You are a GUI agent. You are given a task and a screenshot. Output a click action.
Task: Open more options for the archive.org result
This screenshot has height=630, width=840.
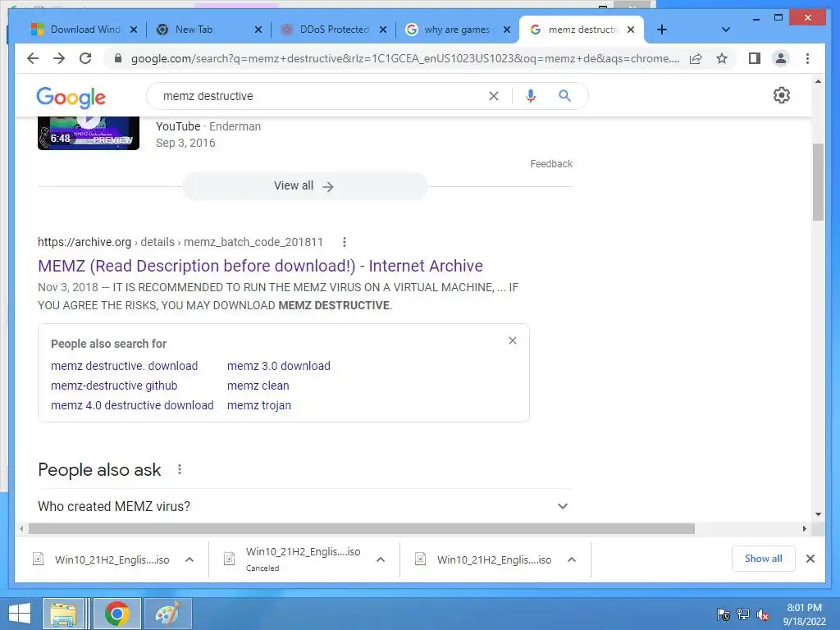tap(344, 242)
